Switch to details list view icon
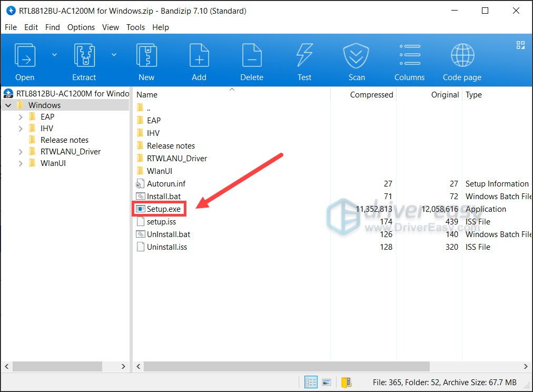533x392 pixels. pyautogui.click(x=311, y=383)
